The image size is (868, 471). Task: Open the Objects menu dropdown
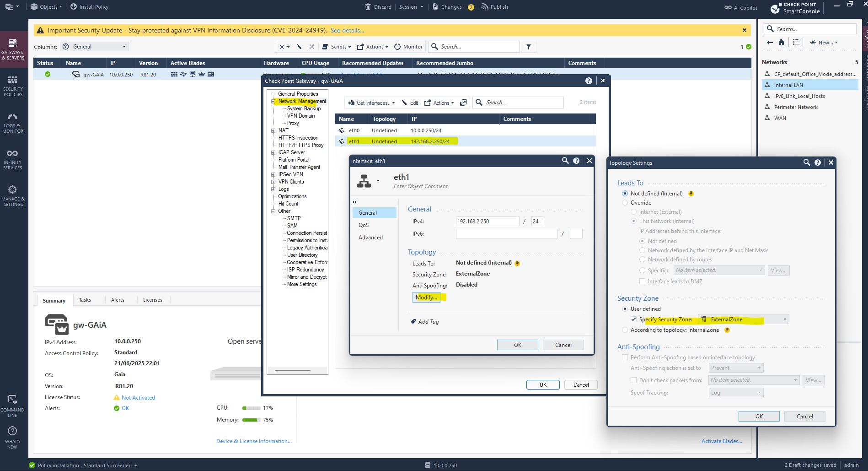click(x=46, y=7)
